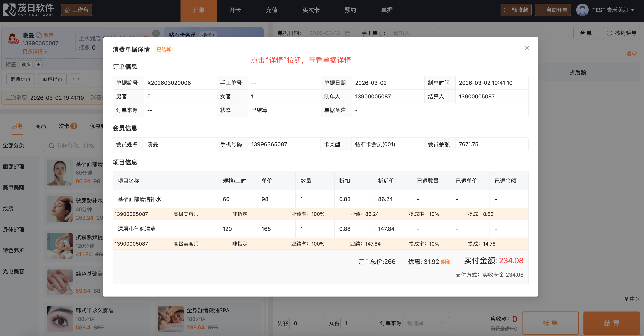Screen dimensions: 644x336
Task: Open 自助开单 in the top bar
Action: tap(553, 10)
